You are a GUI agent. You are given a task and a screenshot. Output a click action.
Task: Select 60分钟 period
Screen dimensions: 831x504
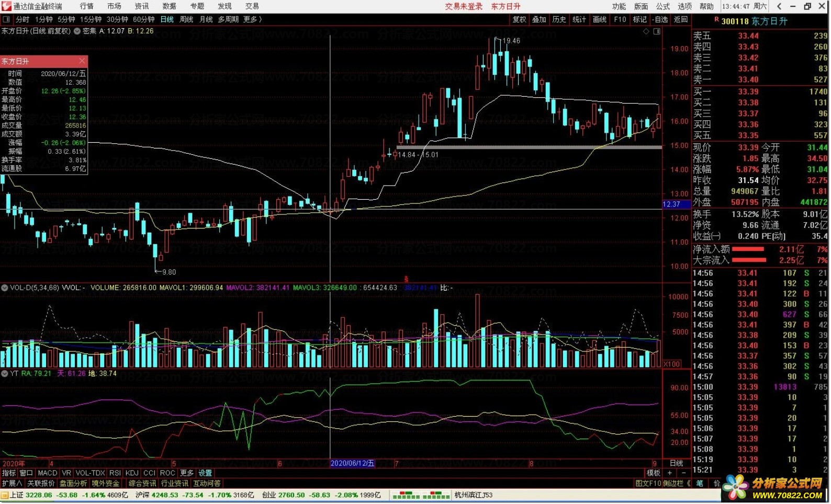144,19
